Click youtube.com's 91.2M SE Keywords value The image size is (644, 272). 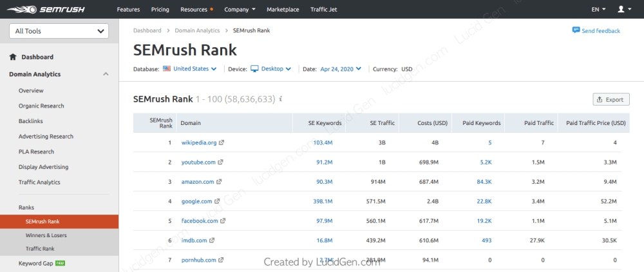325,162
